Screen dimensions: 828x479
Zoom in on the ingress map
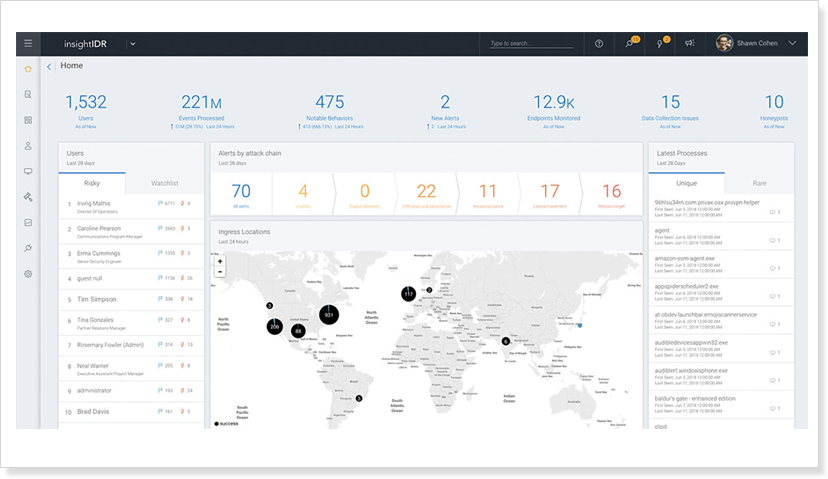[220, 261]
